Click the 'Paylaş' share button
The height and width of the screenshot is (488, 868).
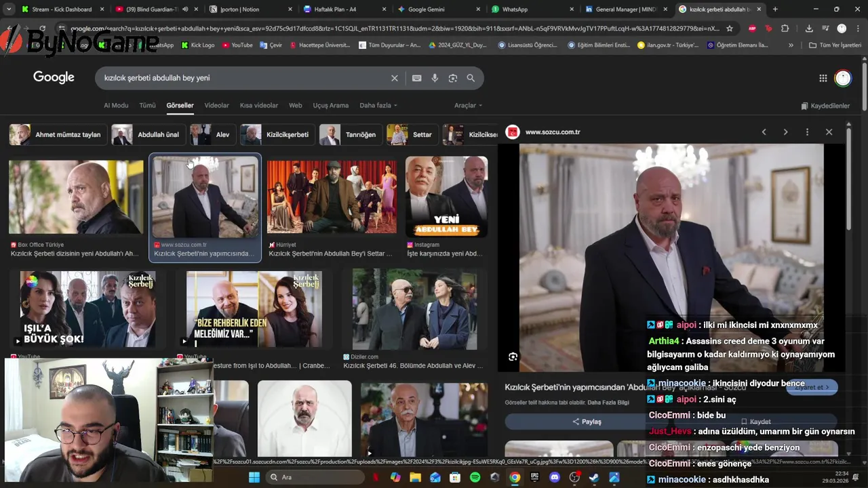click(587, 422)
